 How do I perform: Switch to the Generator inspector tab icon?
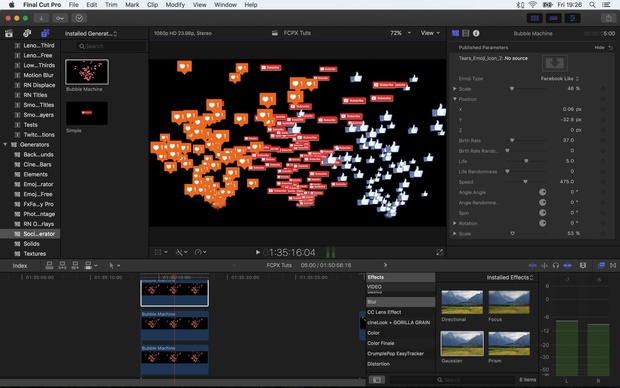[x=456, y=34]
